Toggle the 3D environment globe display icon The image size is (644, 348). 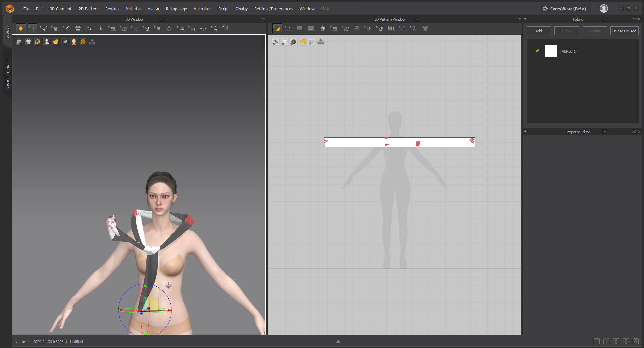click(x=83, y=42)
